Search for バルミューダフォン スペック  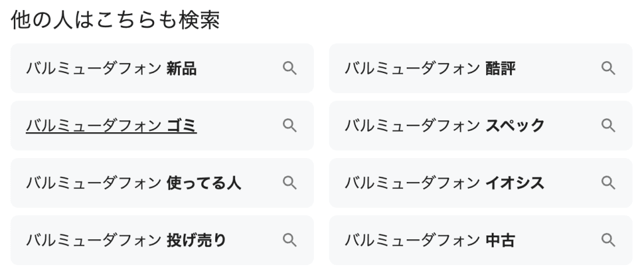point(444,126)
